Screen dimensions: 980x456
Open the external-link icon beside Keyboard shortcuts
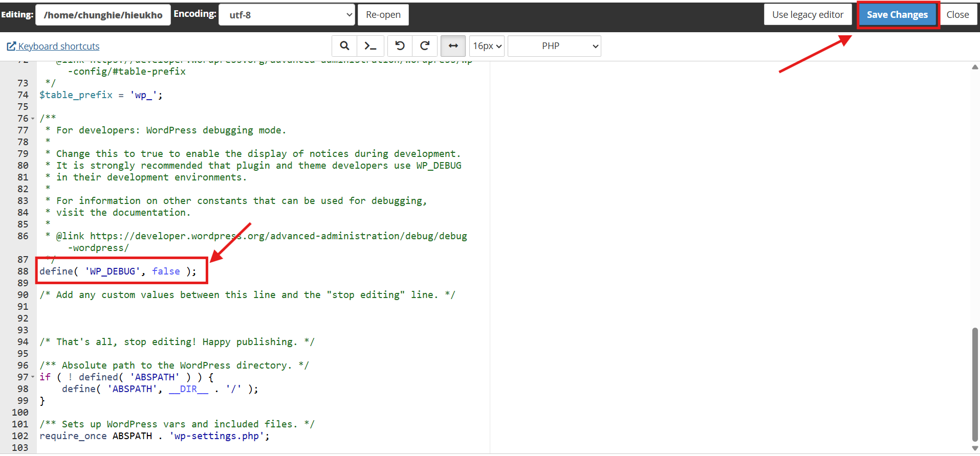(x=11, y=47)
